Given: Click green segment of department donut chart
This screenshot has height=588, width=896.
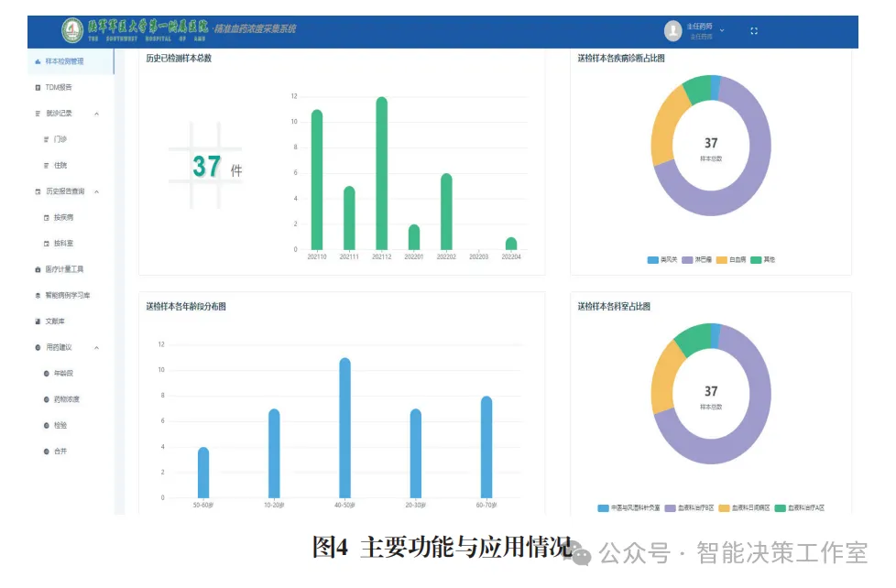Looking at the screenshot, I should [694, 340].
